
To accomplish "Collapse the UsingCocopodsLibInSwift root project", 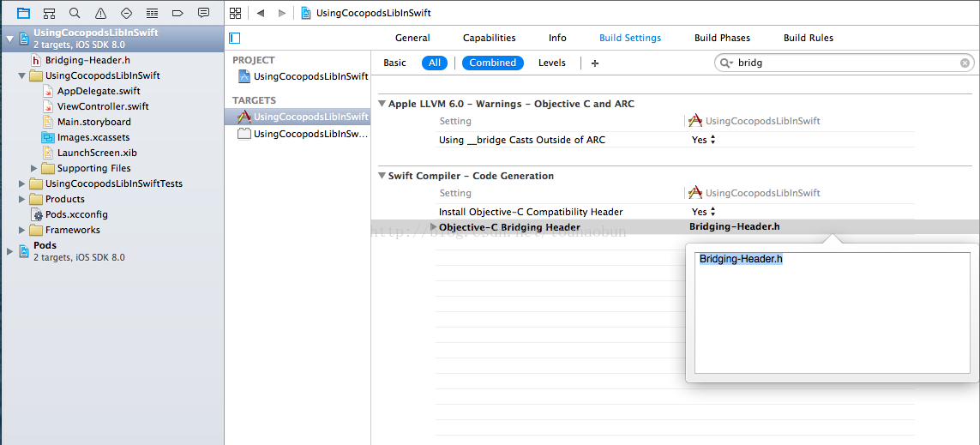I will (9, 39).
